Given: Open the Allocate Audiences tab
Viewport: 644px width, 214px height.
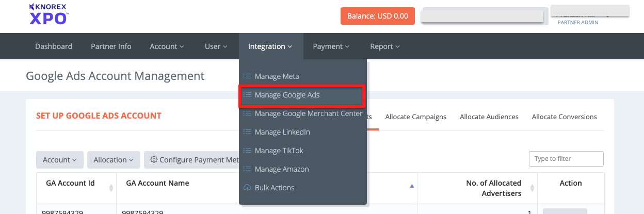Looking at the screenshot, I should pyautogui.click(x=489, y=117).
